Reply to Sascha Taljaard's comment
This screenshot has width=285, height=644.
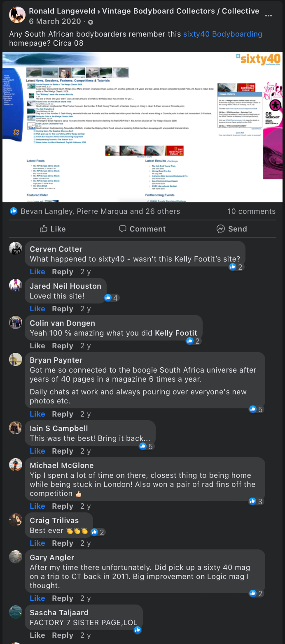tap(63, 635)
